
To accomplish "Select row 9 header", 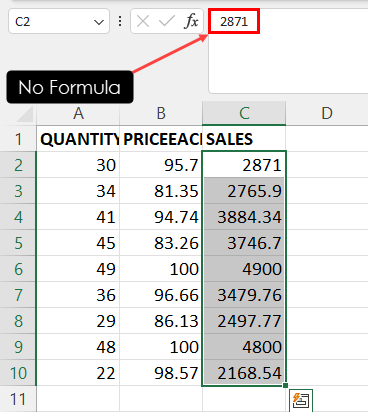I will pyautogui.click(x=18, y=347).
